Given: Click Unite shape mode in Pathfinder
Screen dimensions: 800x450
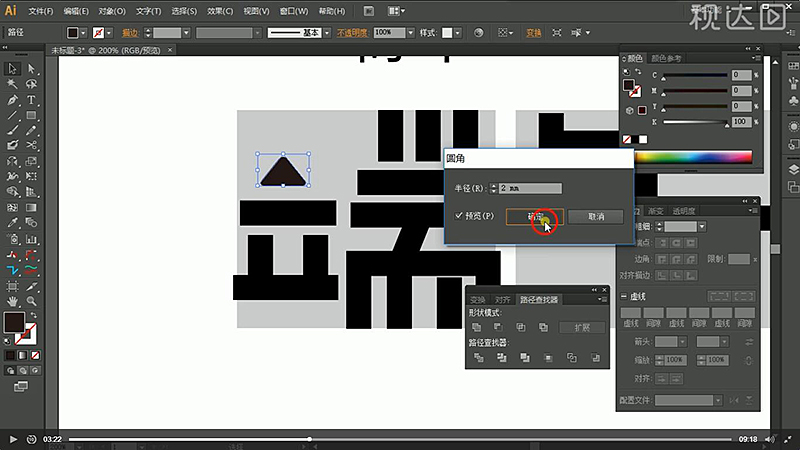Looking at the screenshot, I should tap(477, 327).
